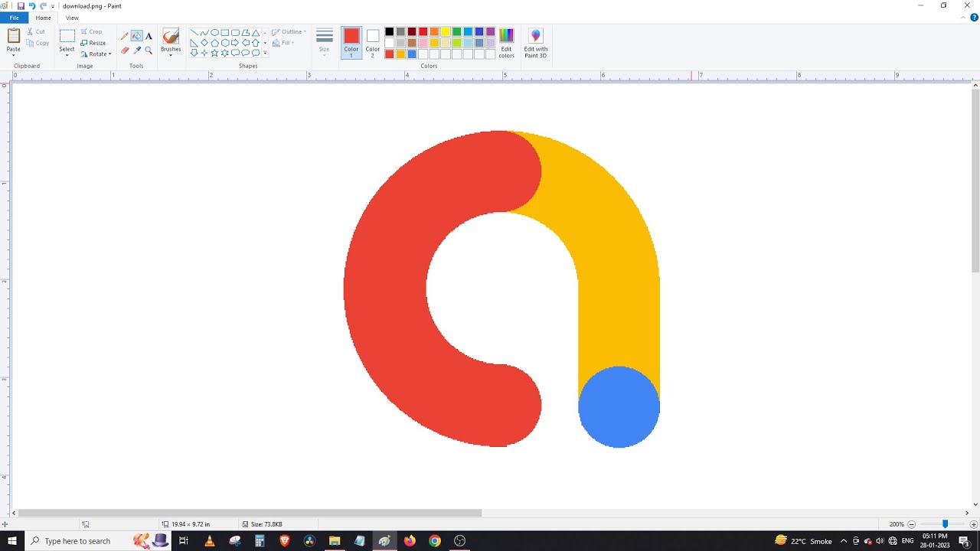Click the horizontal scrollbar thumb
Image resolution: width=980 pixels, height=551 pixels.
coord(250,513)
